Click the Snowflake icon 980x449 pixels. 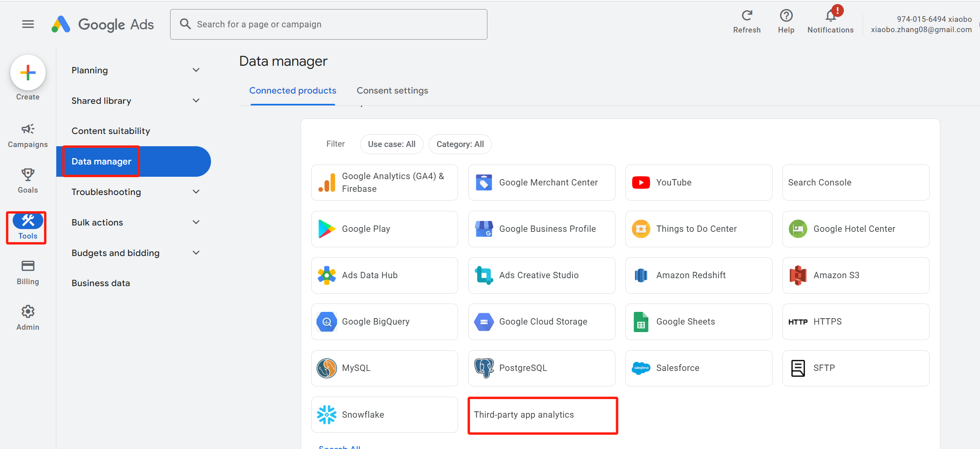pyautogui.click(x=327, y=415)
